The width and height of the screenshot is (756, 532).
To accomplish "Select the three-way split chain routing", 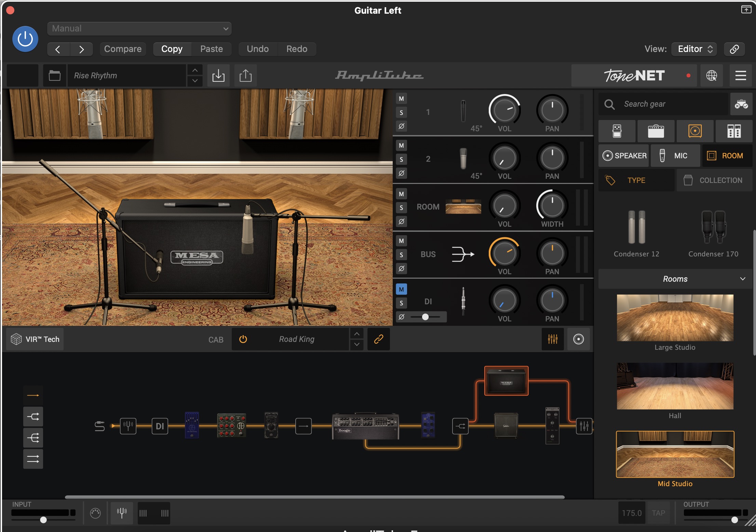I will [33, 438].
